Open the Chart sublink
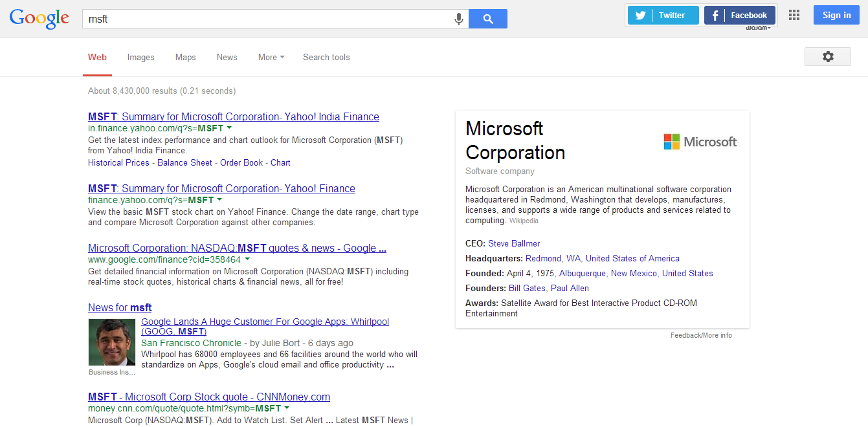The height and width of the screenshot is (427, 868). 280,162
